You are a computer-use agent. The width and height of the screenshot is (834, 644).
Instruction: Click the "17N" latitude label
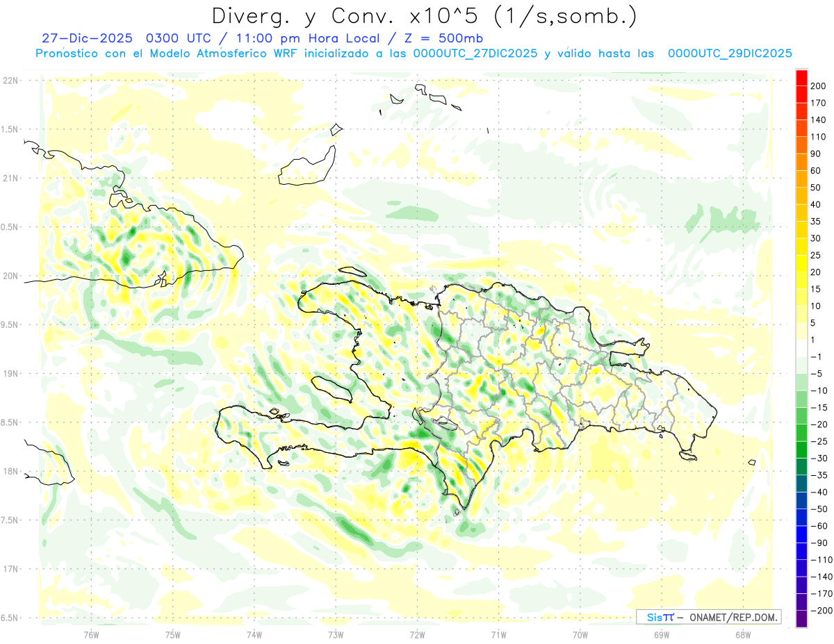point(10,569)
